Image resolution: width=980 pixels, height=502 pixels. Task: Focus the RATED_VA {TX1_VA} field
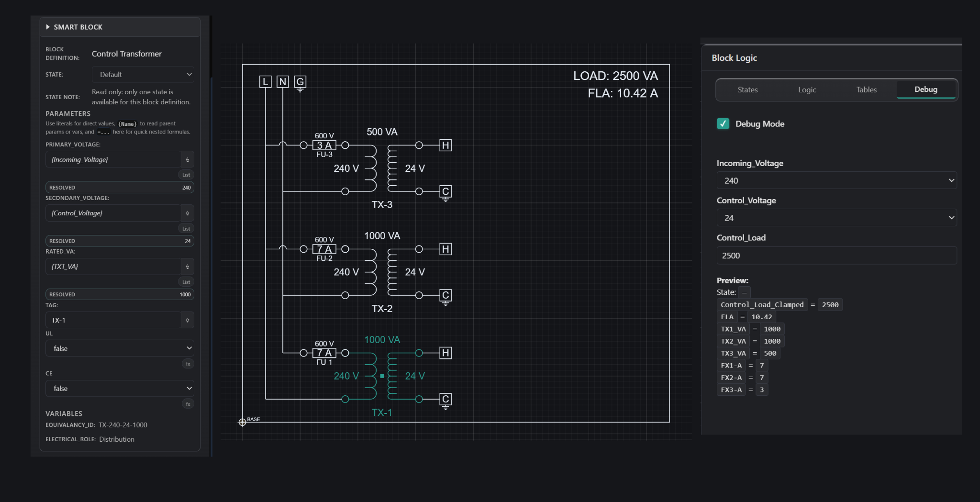[113, 267]
